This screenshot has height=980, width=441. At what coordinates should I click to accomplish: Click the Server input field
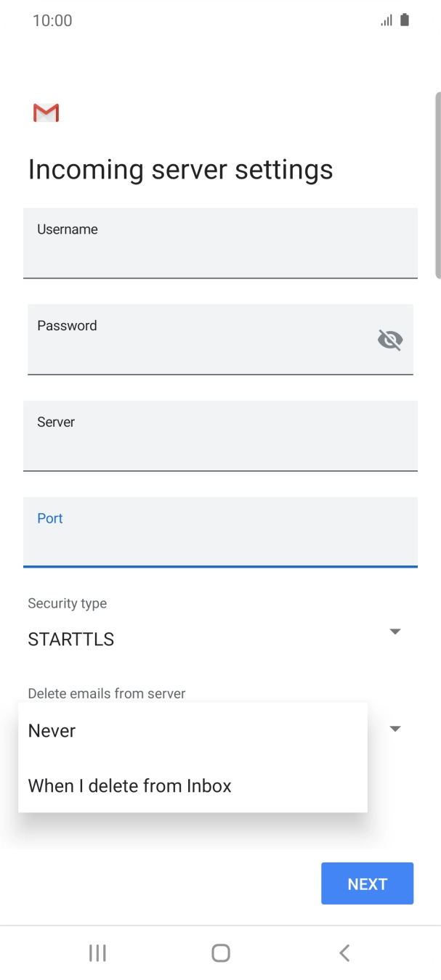(x=220, y=436)
